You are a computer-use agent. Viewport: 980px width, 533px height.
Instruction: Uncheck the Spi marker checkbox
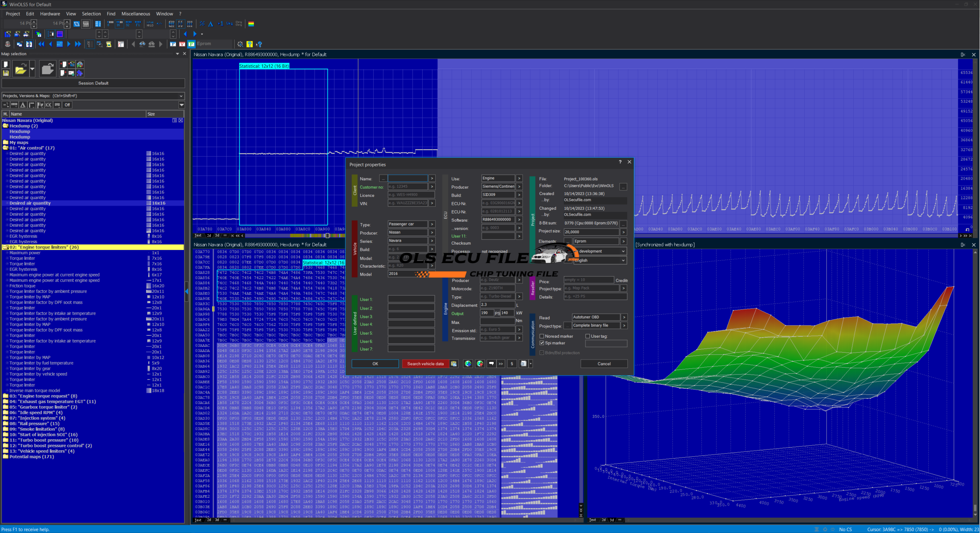(542, 343)
